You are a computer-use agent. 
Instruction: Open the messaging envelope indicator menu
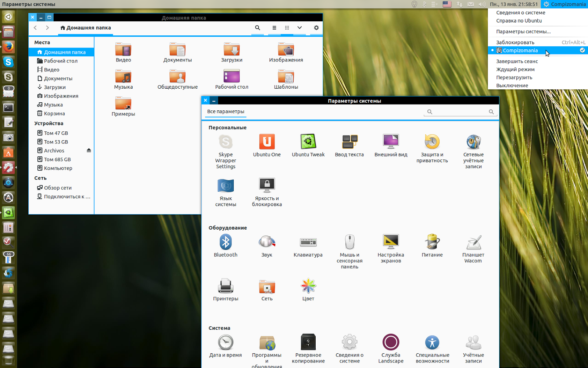(470, 4)
